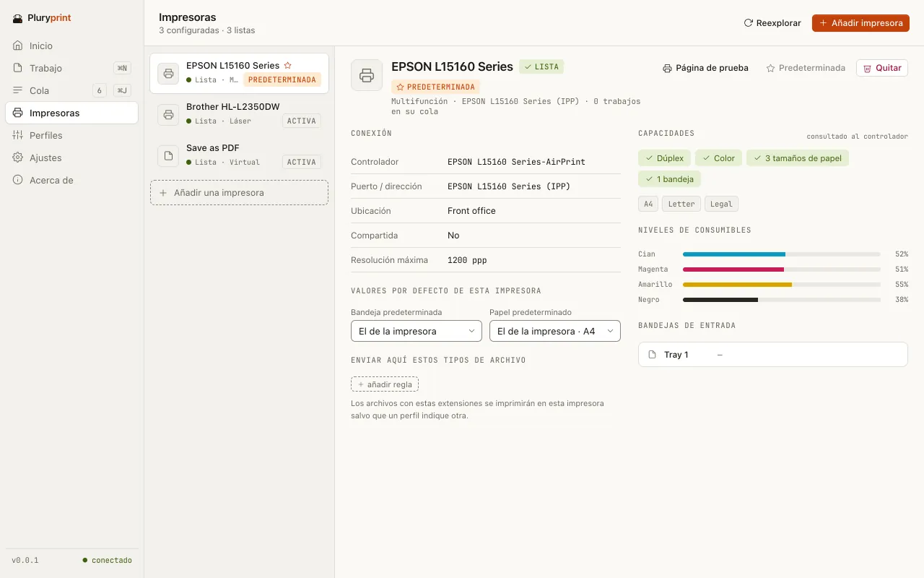The height and width of the screenshot is (578, 924).
Task: Click the Letter paper size tag
Action: 681,204
